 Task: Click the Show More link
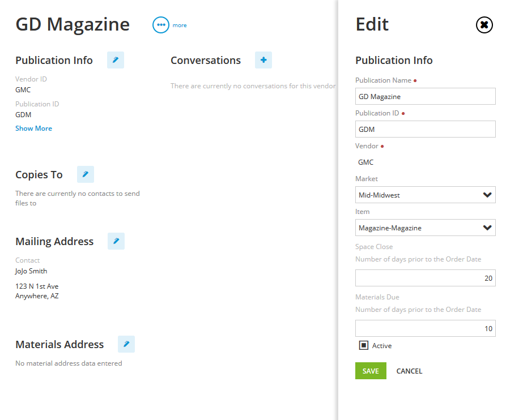[x=33, y=128]
